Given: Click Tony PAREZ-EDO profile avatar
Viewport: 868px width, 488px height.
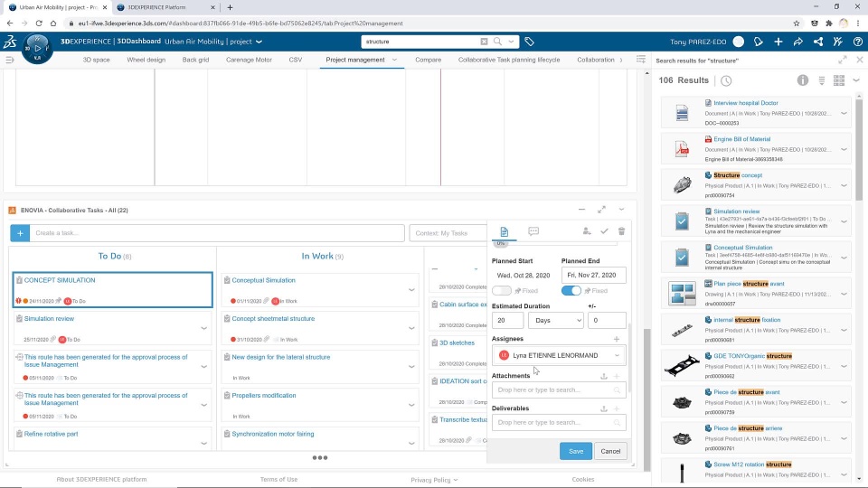Looking at the screenshot, I should point(739,42).
